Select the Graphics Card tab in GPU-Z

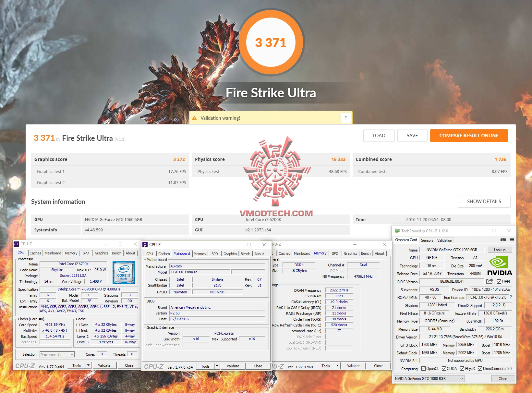point(406,240)
